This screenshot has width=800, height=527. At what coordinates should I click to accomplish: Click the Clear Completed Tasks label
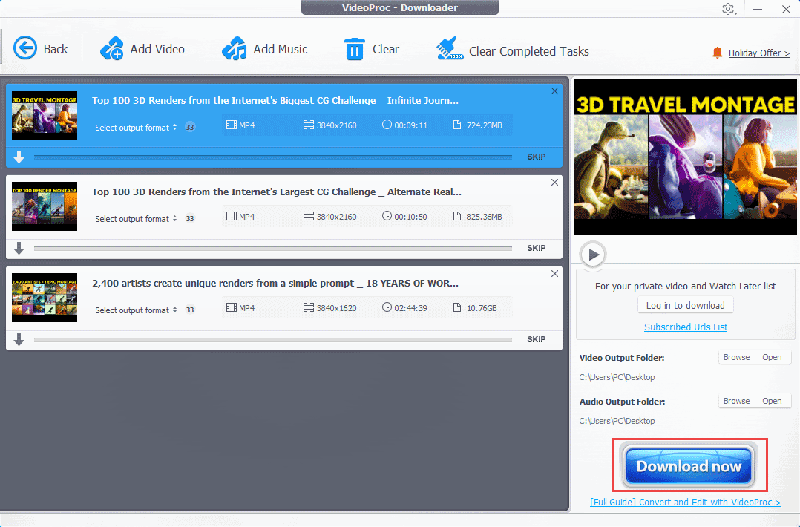[529, 52]
